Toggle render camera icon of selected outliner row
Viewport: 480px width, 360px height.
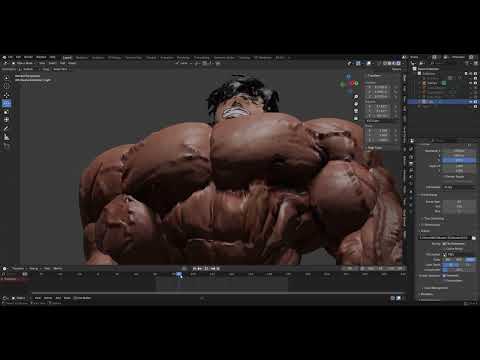[476, 102]
